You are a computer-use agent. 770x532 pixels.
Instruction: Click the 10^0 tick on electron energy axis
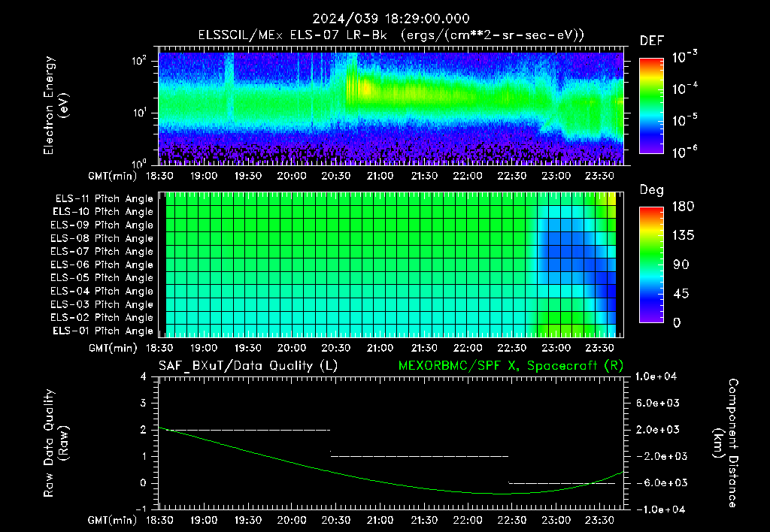(x=139, y=162)
